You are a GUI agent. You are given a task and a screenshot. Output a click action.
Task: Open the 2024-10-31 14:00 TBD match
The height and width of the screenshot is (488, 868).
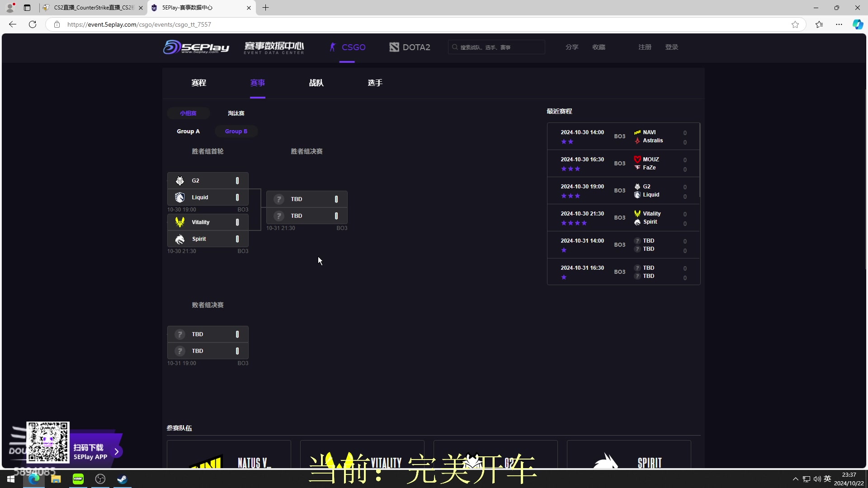pos(623,245)
